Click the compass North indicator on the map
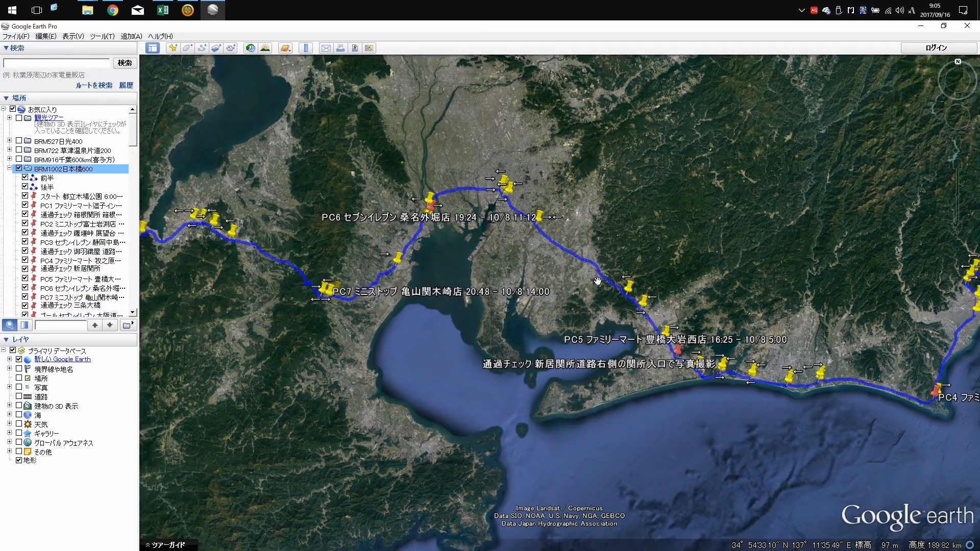This screenshot has width=980, height=551. click(958, 62)
